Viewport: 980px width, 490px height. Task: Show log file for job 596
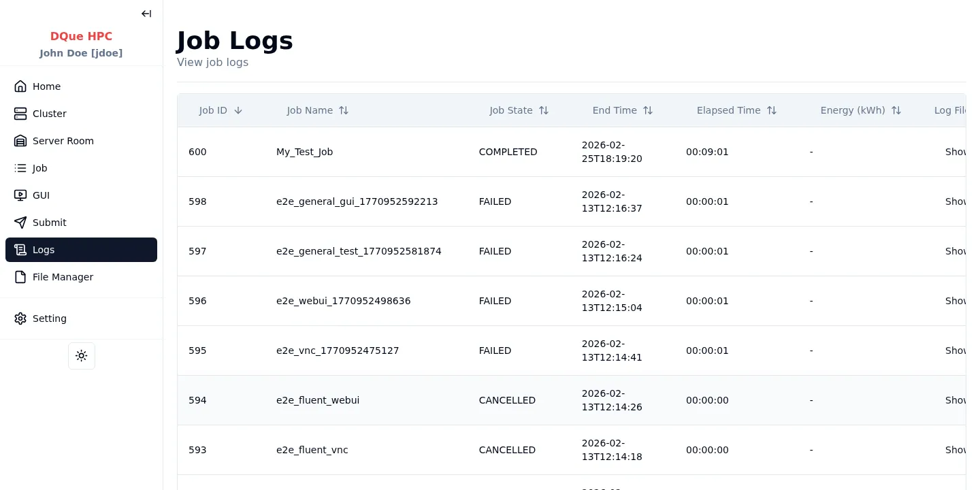point(955,301)
